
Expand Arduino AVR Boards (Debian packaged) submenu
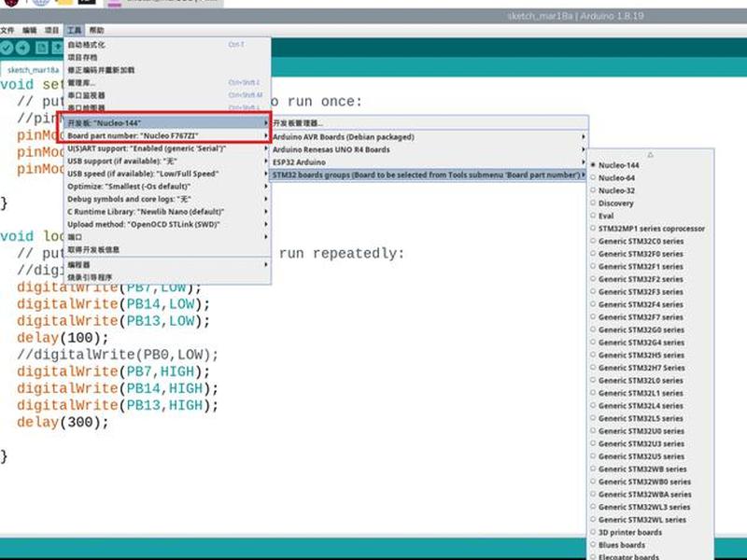(x=429, y=137)
